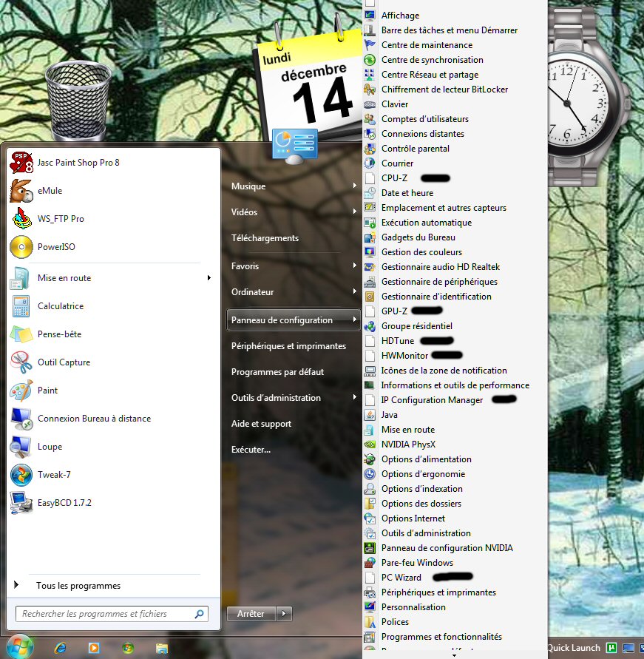Open Personnalisation entry
Viewport: 644px width, 659px height.
413,607
